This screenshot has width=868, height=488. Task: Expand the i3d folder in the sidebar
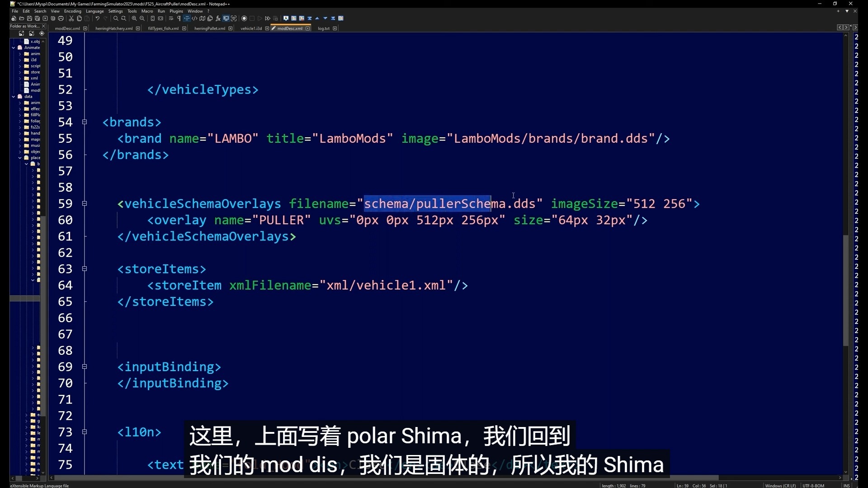tap(20, 60)
